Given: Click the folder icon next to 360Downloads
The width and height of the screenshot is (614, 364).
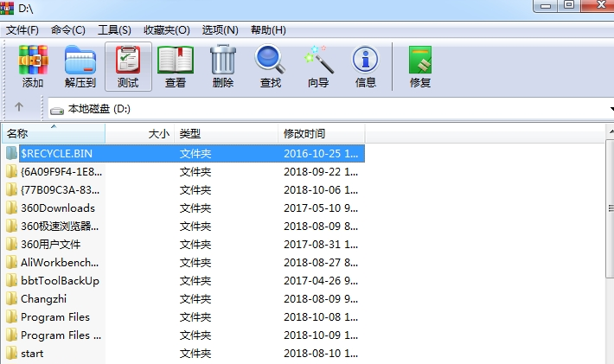Looking at the screenshot, I should click(x=12, y=208).
